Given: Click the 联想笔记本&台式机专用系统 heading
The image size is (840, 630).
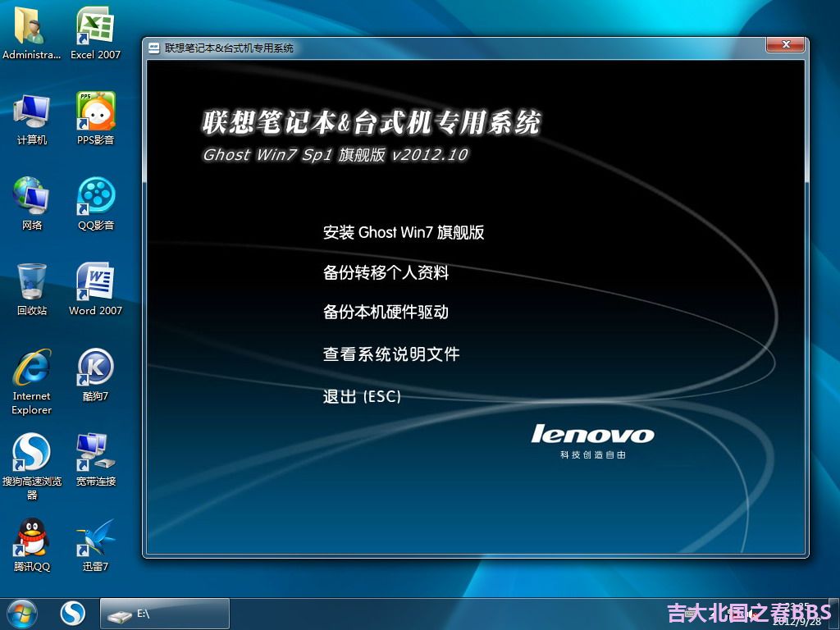Looking at the screenshot, I should click(x=372, y=122).
